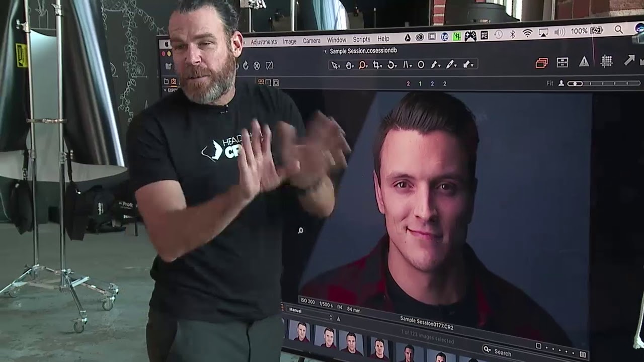Click the AirPlay display icon
The width and height of the screenshot is (644, 362).
tap(543, 33)
